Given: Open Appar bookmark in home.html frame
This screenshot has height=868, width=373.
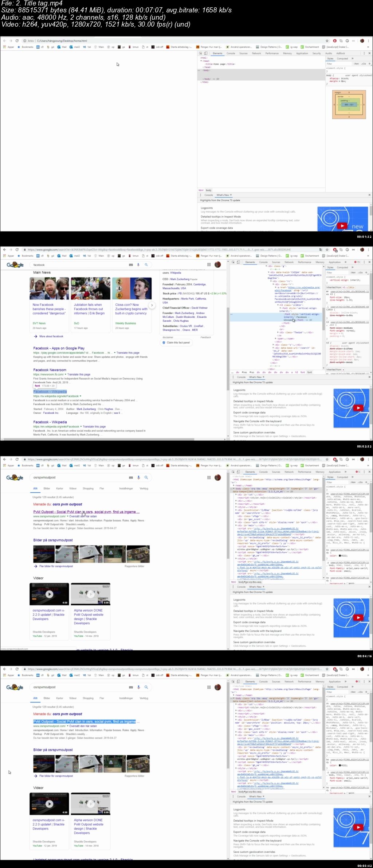Looking at the screenshot, I should coord(9,47).
